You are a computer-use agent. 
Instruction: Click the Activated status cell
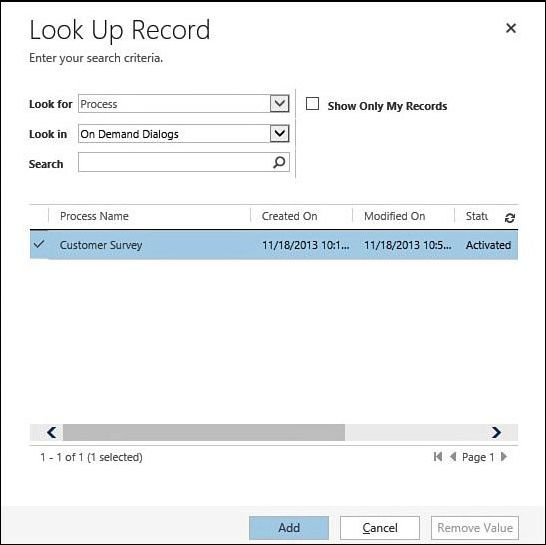tap(489, 245)
